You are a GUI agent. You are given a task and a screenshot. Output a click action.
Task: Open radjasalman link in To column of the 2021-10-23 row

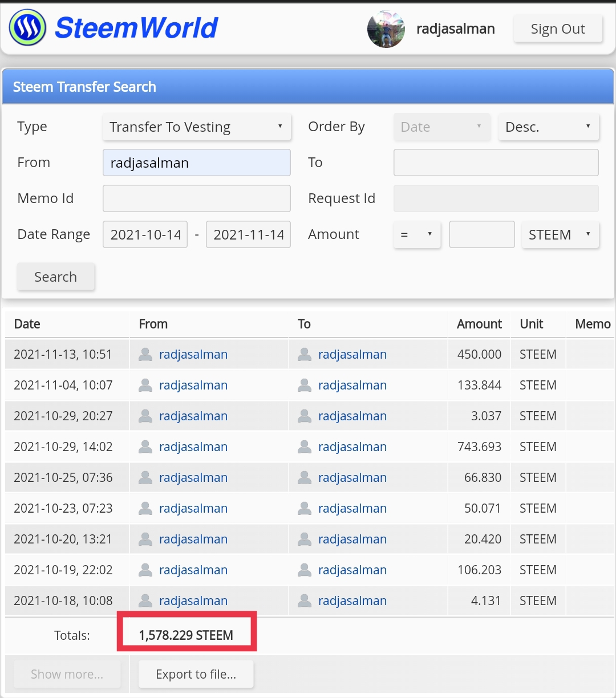352,508
